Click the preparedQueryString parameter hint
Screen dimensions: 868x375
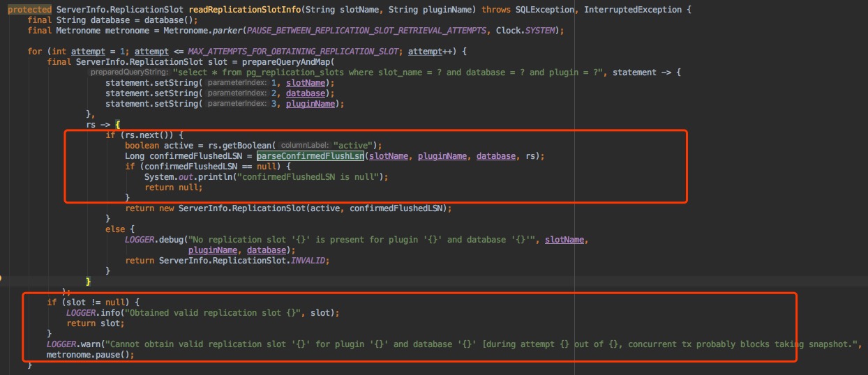[129, 72]
